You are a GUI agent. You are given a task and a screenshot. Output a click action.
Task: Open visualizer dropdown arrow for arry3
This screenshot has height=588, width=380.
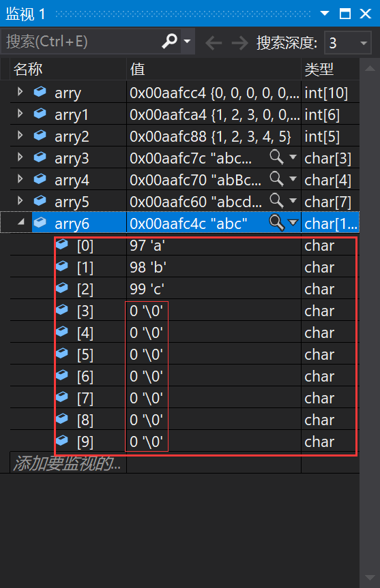pyautogui.click(x=293, y=157)
